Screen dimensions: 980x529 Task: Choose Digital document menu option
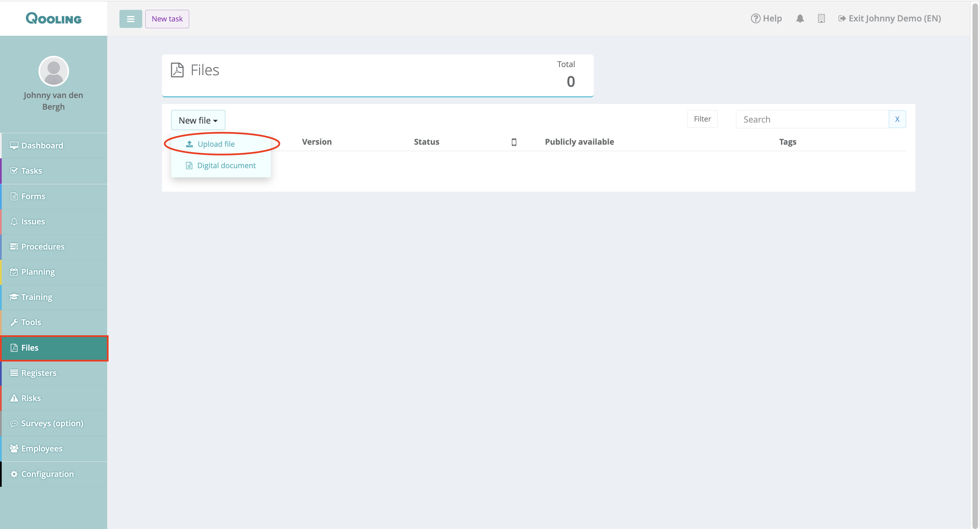point(226,165)
